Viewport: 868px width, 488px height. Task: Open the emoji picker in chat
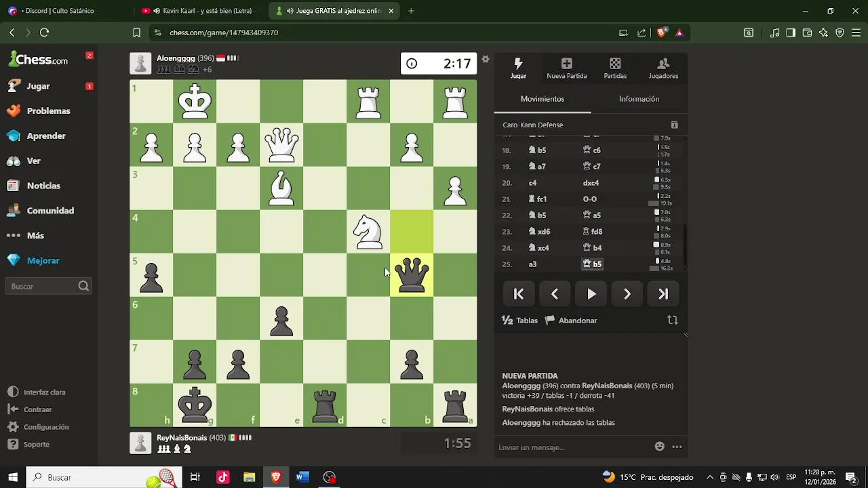tap(660, 447)
